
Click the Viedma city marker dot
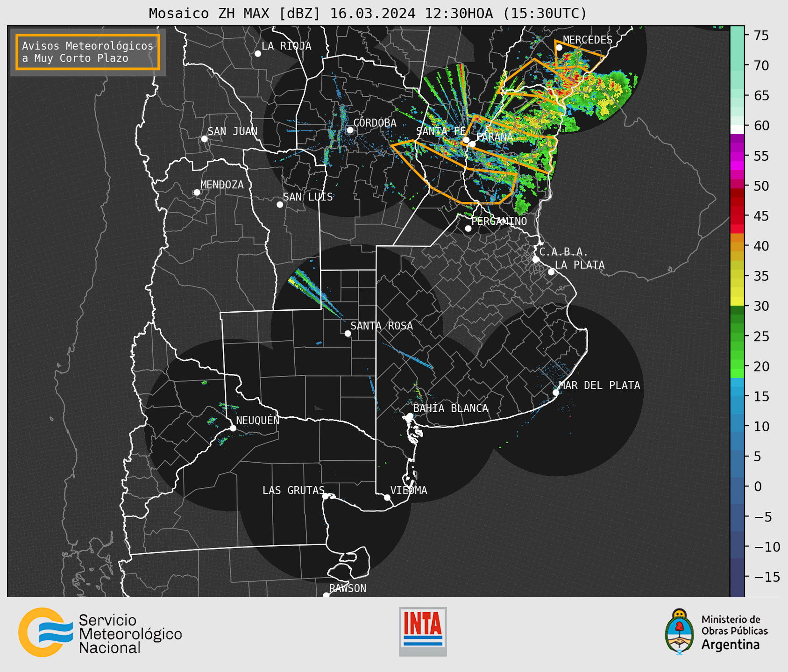tap(387, 497)
